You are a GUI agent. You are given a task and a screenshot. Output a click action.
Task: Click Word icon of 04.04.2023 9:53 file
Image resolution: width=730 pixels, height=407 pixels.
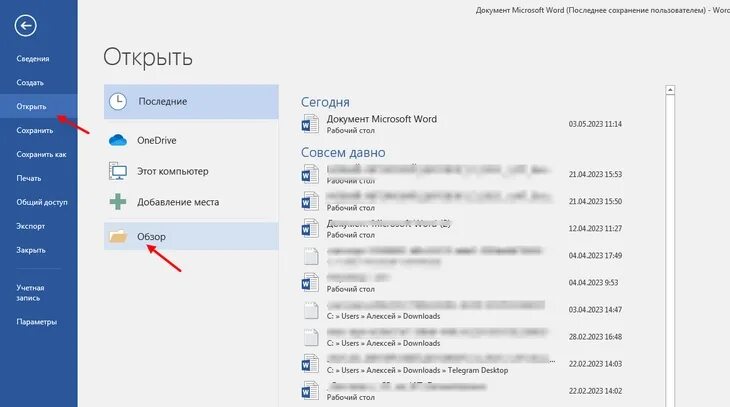tap(311, 283)
